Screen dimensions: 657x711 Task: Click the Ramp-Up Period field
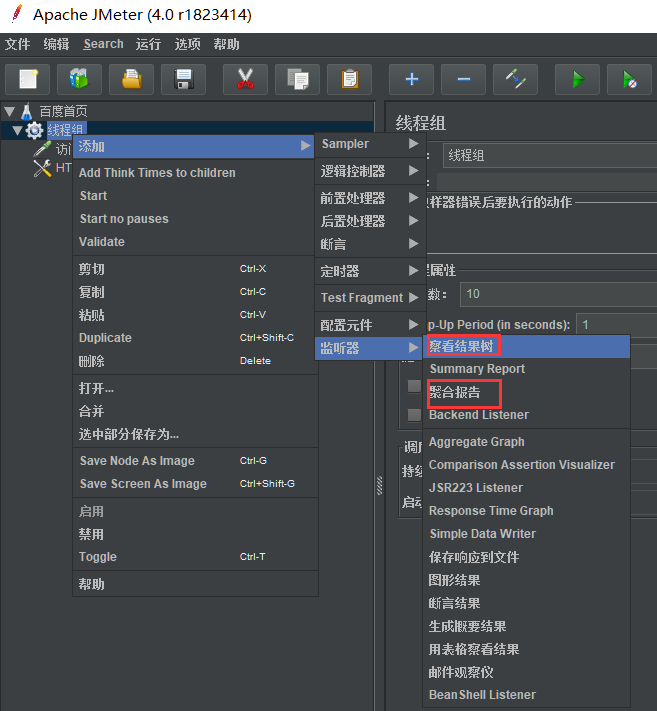pos(617,325)
